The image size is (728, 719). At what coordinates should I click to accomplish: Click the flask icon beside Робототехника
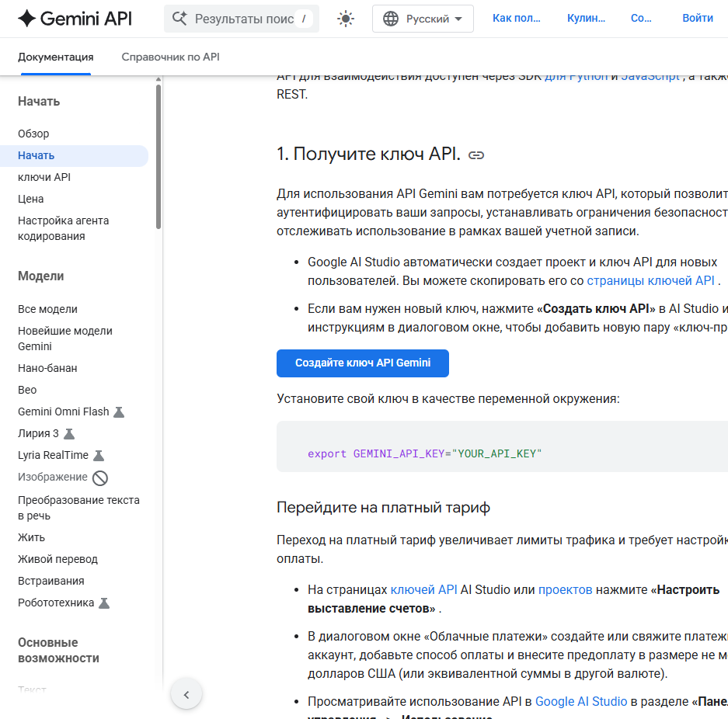pyautogui.click(x=104, y=603)
